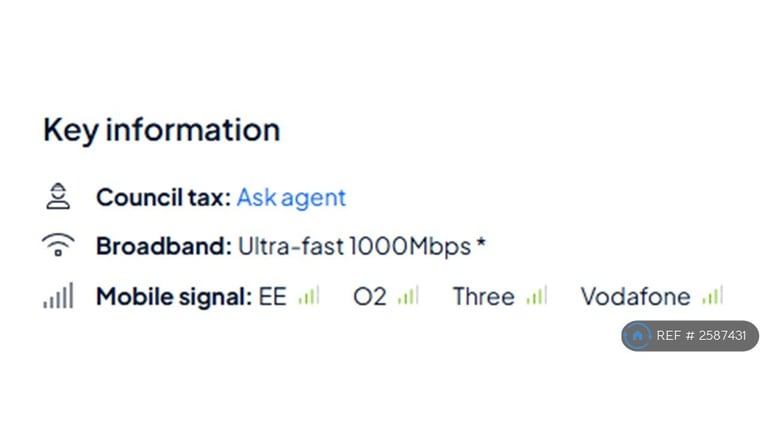768x432 pixels.
Task: Click the house icon in REF badge
Action: pyautogui.click(x=637, y=336)
